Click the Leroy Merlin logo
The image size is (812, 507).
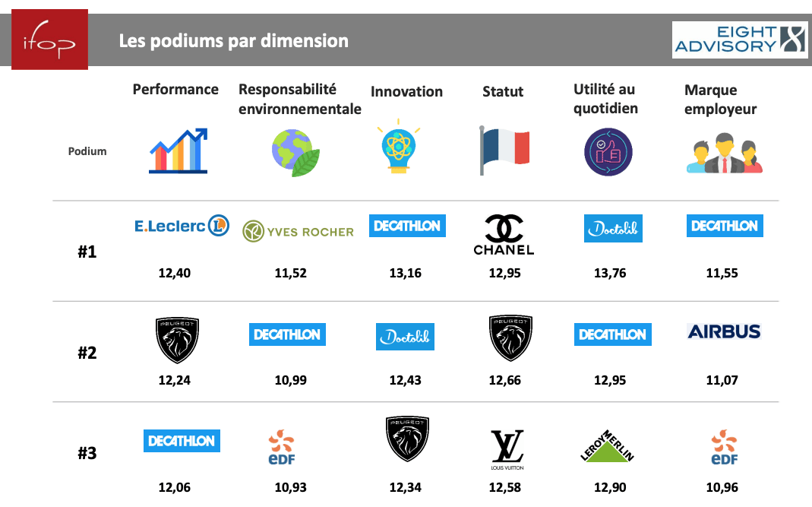pyautogui.click(x=607, y=446)
